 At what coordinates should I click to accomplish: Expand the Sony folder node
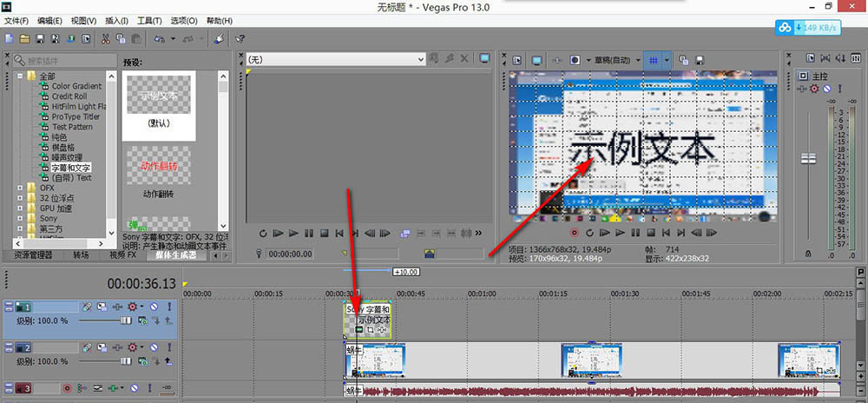[21, 219]
